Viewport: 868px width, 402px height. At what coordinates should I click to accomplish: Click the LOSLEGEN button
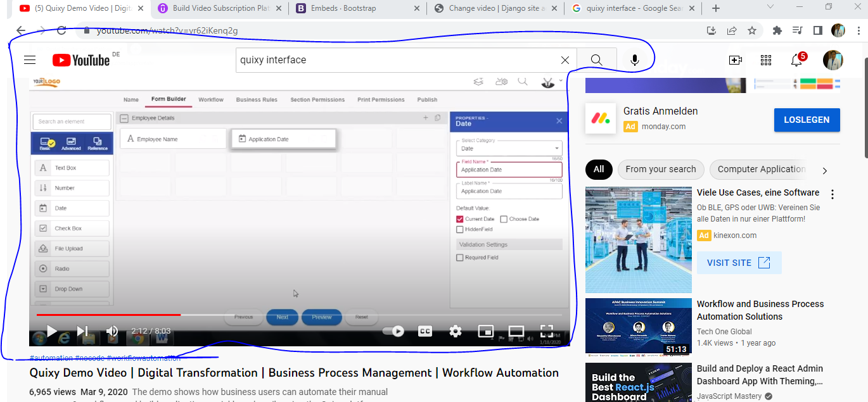[807, 120]
